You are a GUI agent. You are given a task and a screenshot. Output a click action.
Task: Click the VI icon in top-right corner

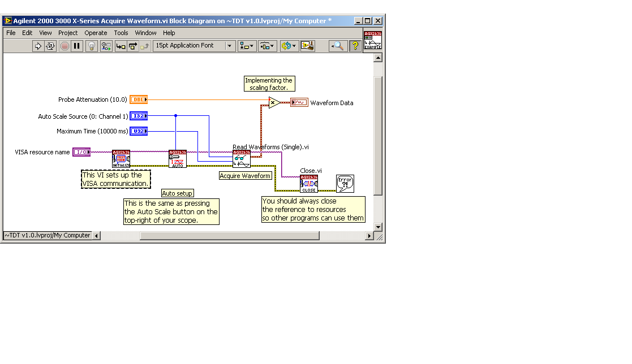pos(373,40)
